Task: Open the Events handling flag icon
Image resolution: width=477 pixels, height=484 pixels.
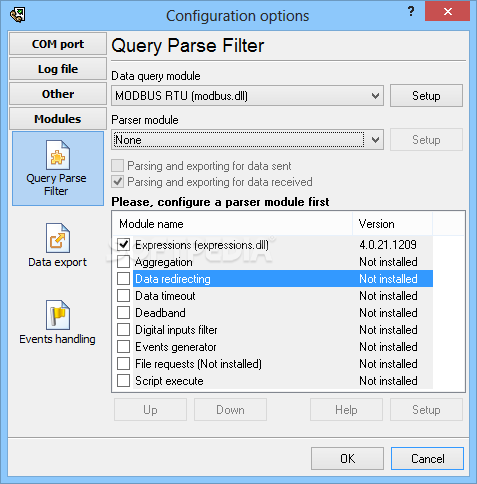Action: coord(58,315)
